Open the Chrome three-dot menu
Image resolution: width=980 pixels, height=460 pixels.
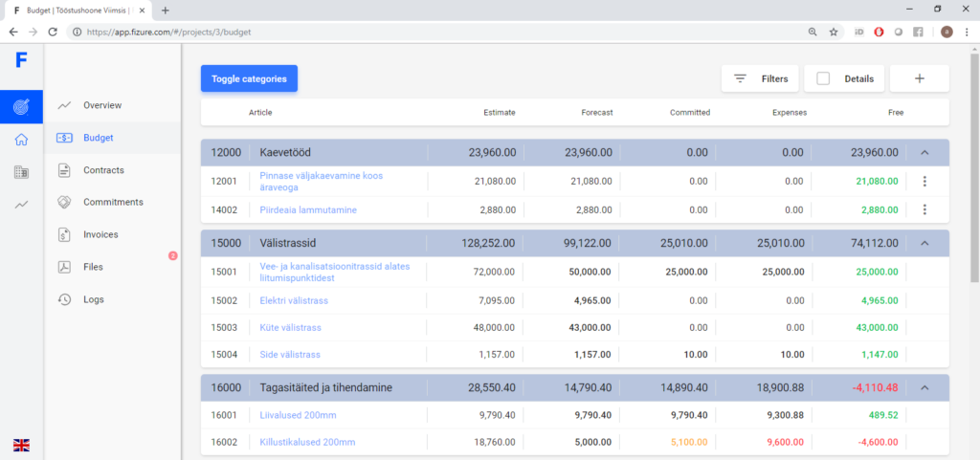[967, 32]
